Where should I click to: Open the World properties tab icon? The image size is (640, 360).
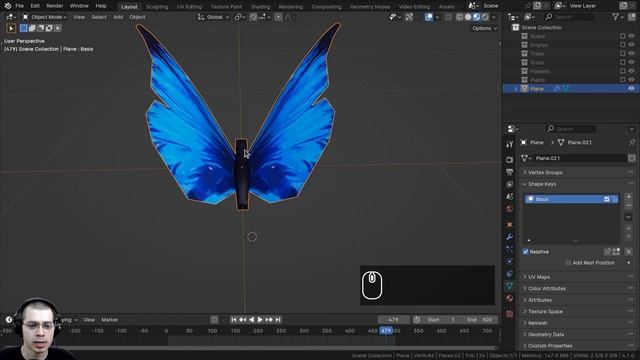[x=509, y=209]
